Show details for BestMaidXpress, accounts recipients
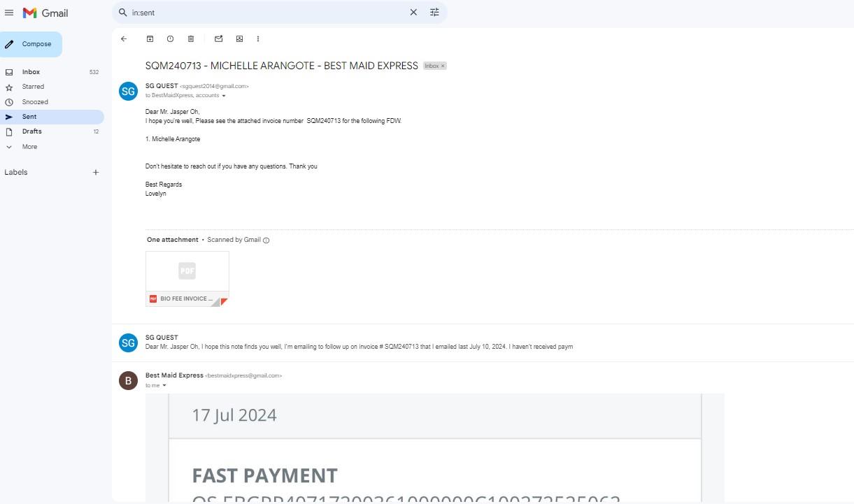Image resolution: width=854 pixels, height=504 pixels. (224, 96)
